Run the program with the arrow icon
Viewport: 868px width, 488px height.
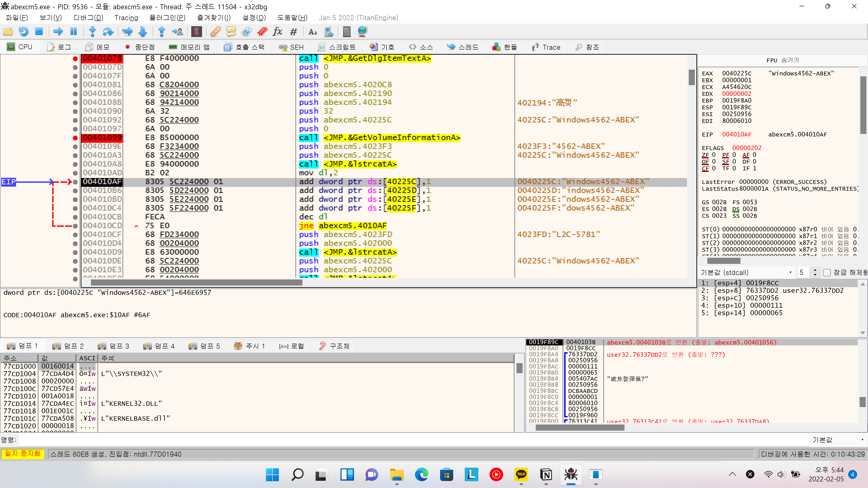[58, 32]
